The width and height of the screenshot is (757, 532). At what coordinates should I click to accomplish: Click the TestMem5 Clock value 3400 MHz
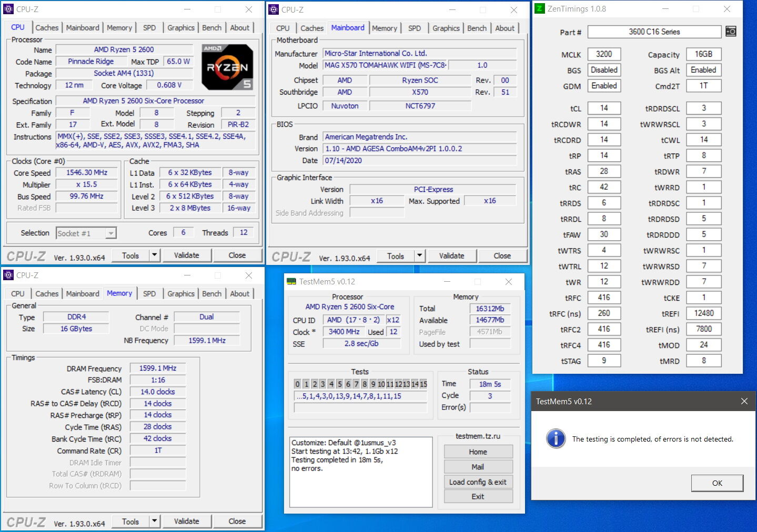coord(344,332)
